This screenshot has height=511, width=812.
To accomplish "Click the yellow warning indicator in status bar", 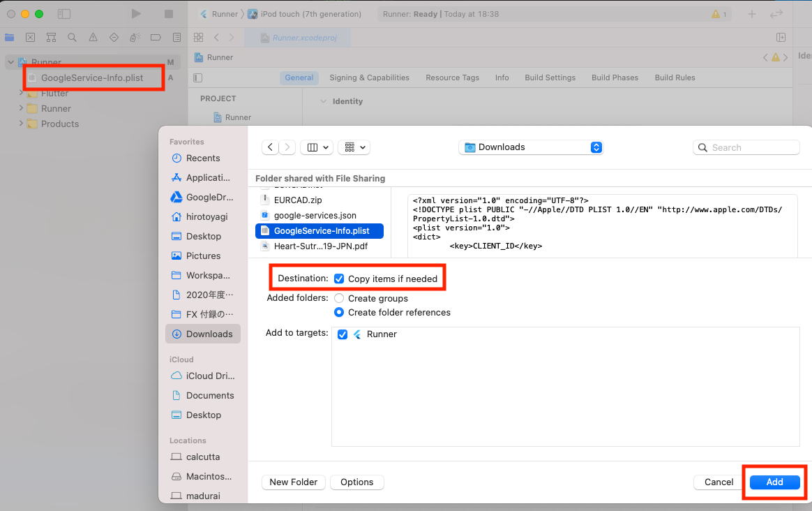I will click(719, 14).
